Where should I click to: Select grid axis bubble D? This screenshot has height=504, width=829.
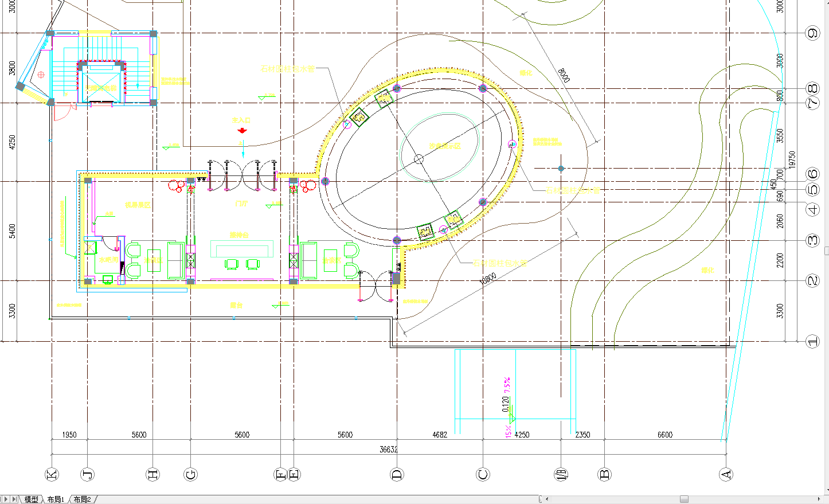397,474
